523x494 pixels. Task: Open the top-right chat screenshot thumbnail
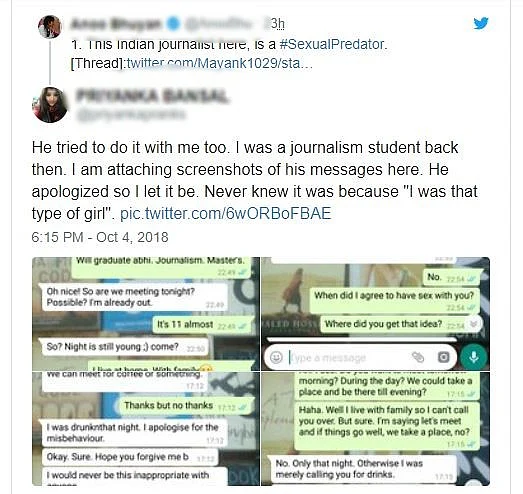click(x=376, y=314)
